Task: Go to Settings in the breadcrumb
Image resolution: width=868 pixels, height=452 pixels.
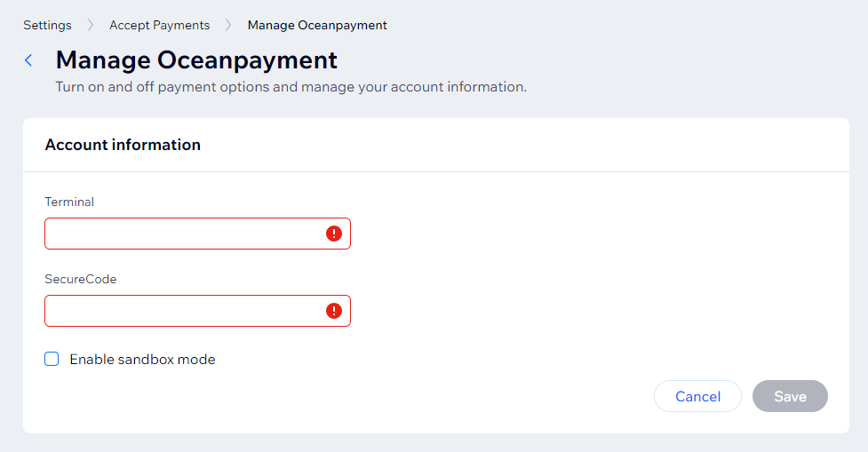Action: click(47, 25)
